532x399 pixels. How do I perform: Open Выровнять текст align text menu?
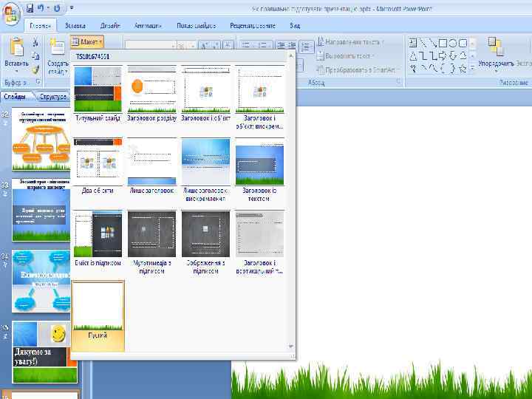tap(345, 56)
